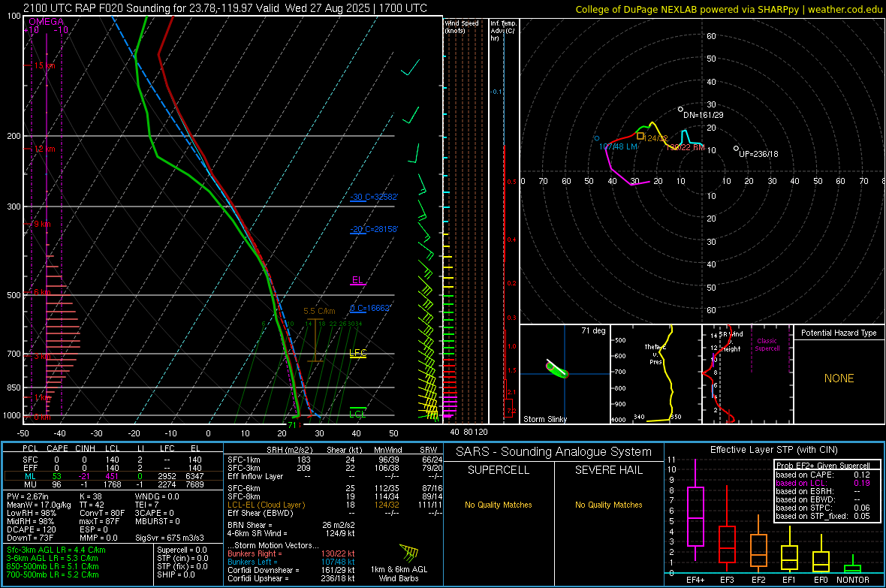Click the Corfidi Downshear = 161/29 kt line
The width and height of the screenshot is (886, 588).
tap(291, 570)
